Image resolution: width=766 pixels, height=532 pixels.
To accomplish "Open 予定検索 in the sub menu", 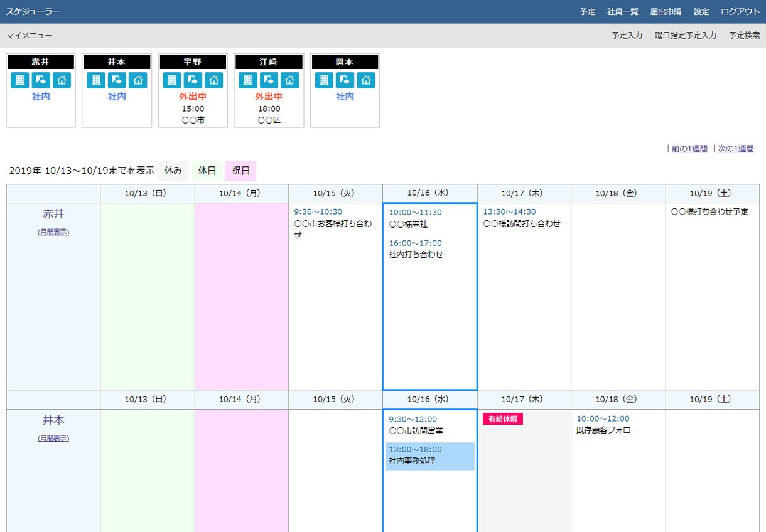I will pos(745,36).
